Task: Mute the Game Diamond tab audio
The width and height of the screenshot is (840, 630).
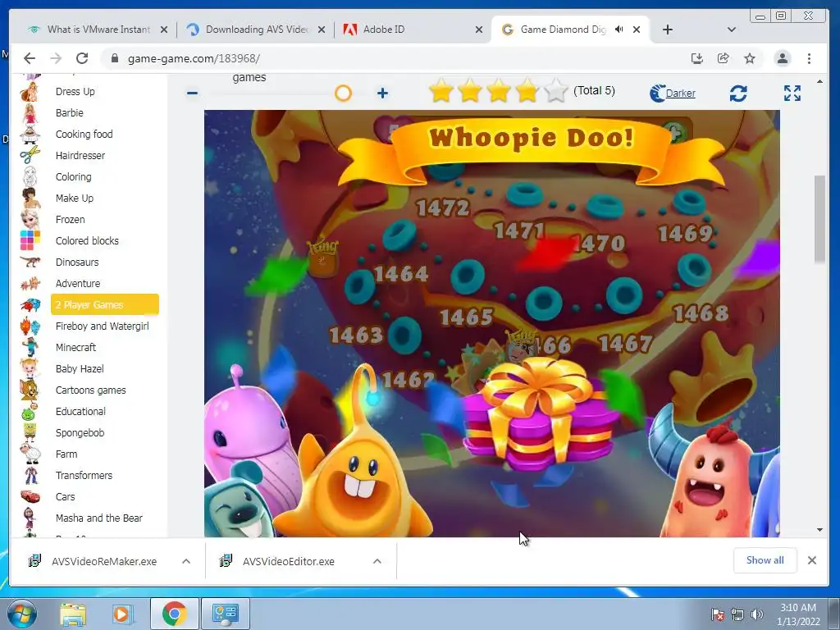Action: (619, 30)
